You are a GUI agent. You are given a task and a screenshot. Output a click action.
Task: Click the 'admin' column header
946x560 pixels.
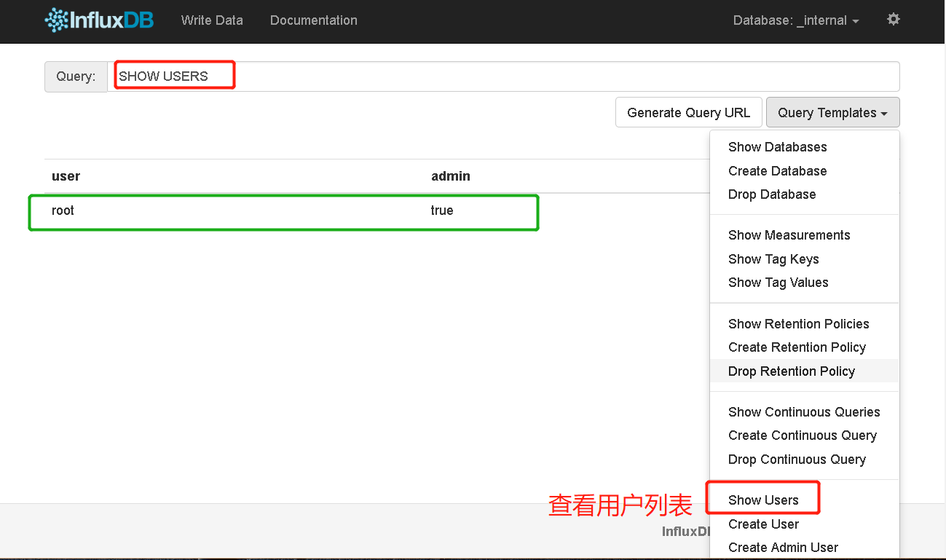[x=451, y=176]
